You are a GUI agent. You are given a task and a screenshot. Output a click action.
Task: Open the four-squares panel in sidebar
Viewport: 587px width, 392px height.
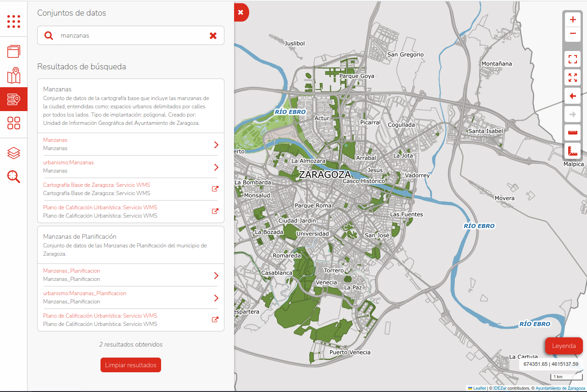pyautogui.click(x=14, y=123)
